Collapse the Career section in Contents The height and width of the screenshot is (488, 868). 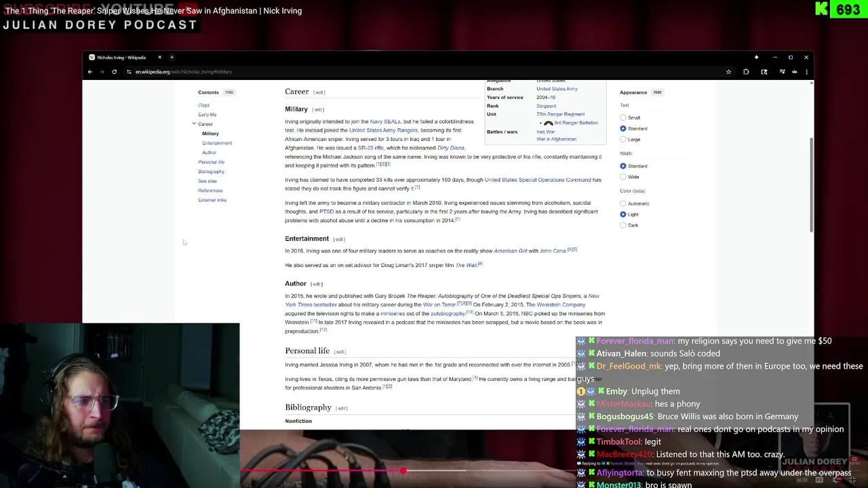click(x=194, y=124)
